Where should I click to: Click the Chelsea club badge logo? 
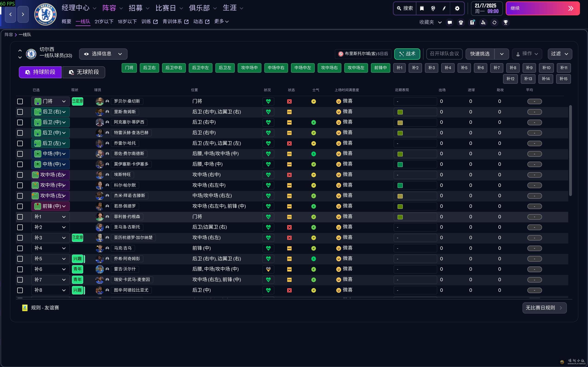click(45, 14)
